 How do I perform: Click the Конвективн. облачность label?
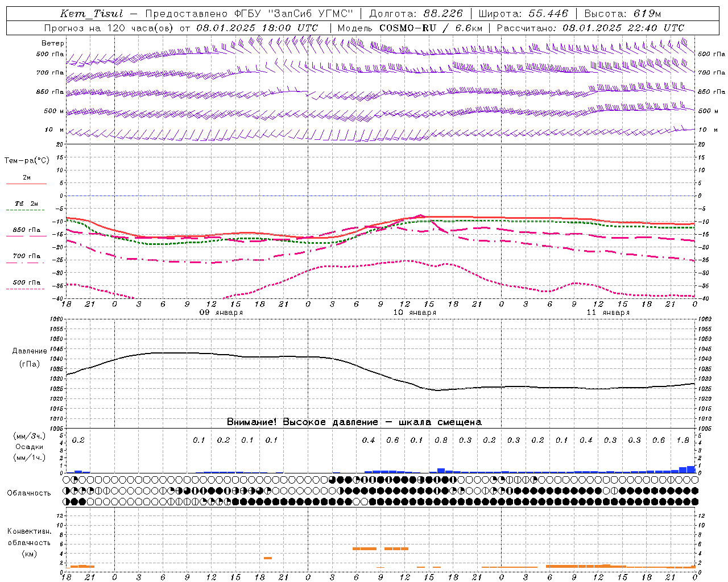pos(30,537)
